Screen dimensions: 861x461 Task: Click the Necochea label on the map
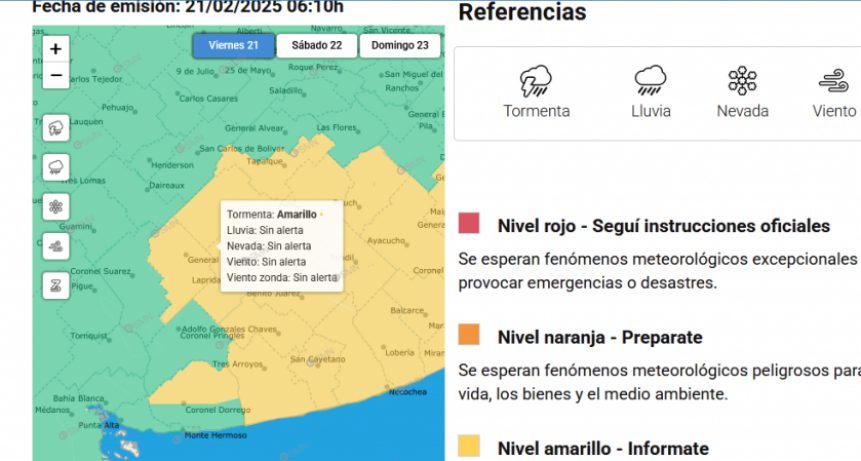[x=407, y=392]
